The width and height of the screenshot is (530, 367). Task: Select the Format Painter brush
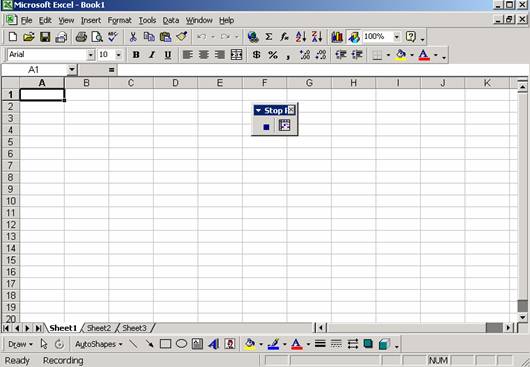coord(182,36)
